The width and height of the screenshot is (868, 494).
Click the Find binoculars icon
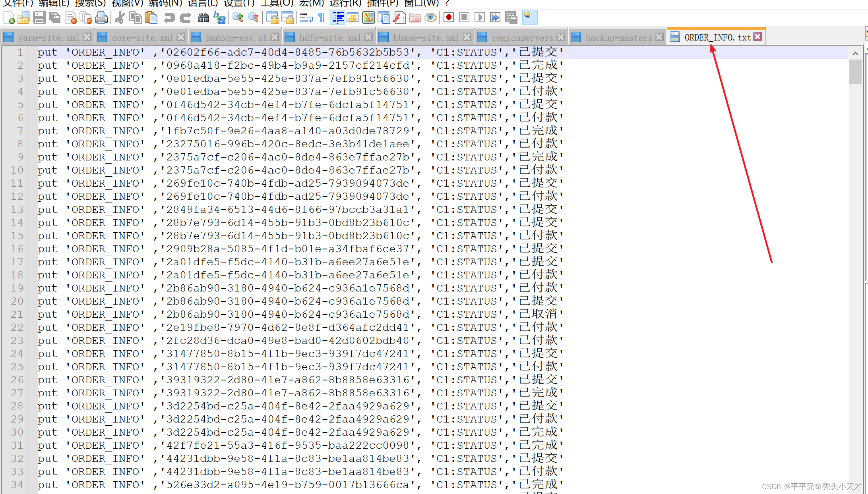coord(203,17)
